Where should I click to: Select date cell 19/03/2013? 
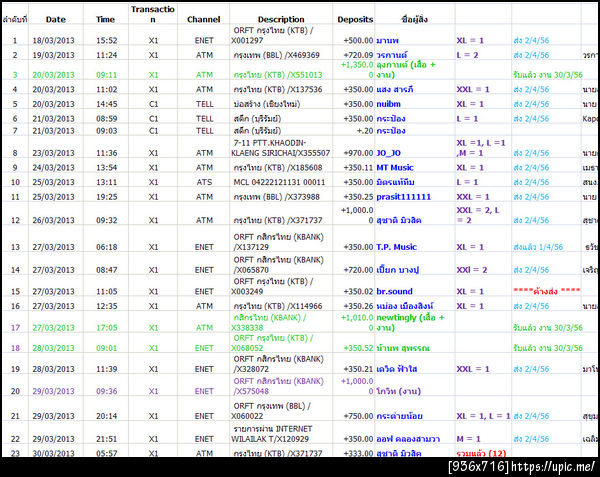coord(54,55)
